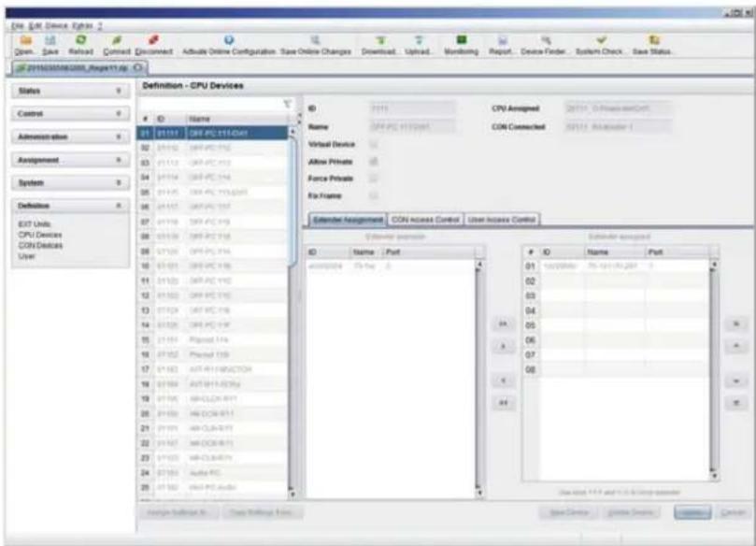Click the ID input field

click(x=412, y=108)
